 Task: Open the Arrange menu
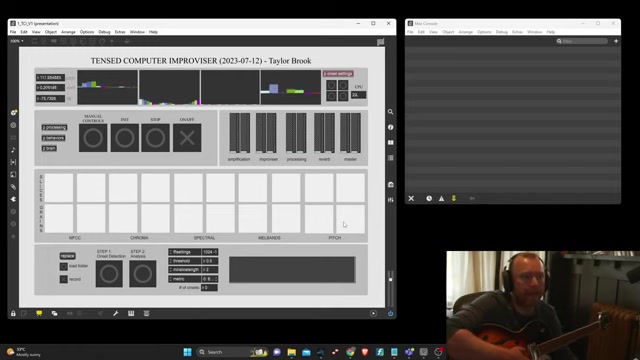[68, 32]
